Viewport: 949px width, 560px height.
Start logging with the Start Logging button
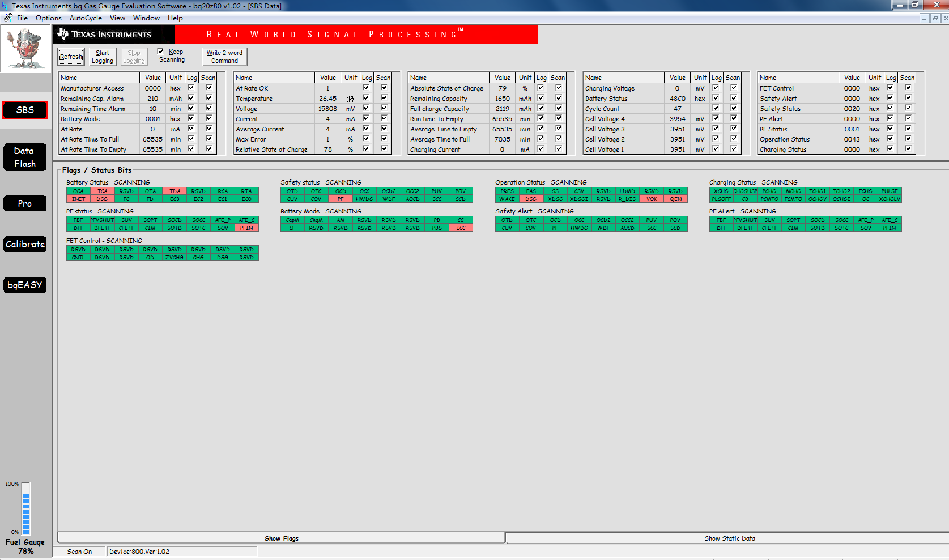tap(103, 57)
